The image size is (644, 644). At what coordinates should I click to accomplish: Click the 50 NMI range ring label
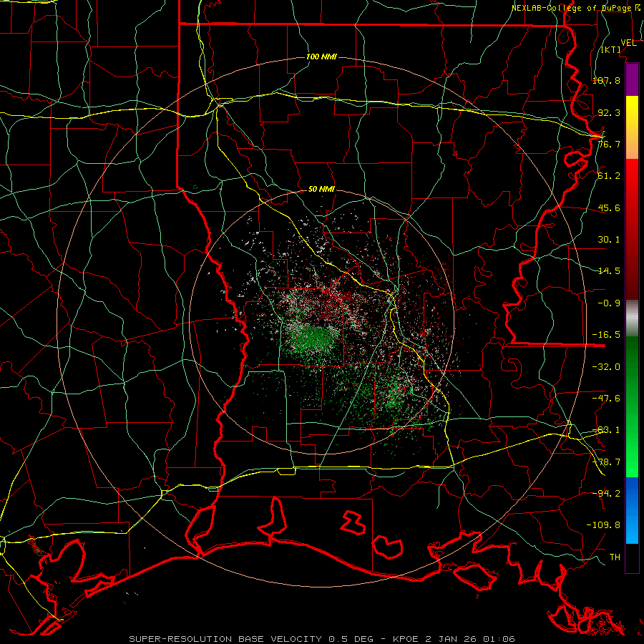321,190
